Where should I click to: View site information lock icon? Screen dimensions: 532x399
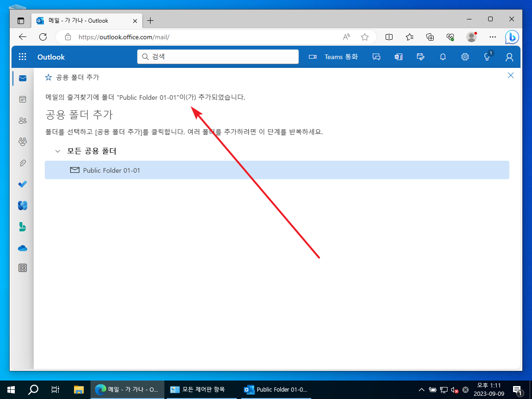tap(68, 37)
